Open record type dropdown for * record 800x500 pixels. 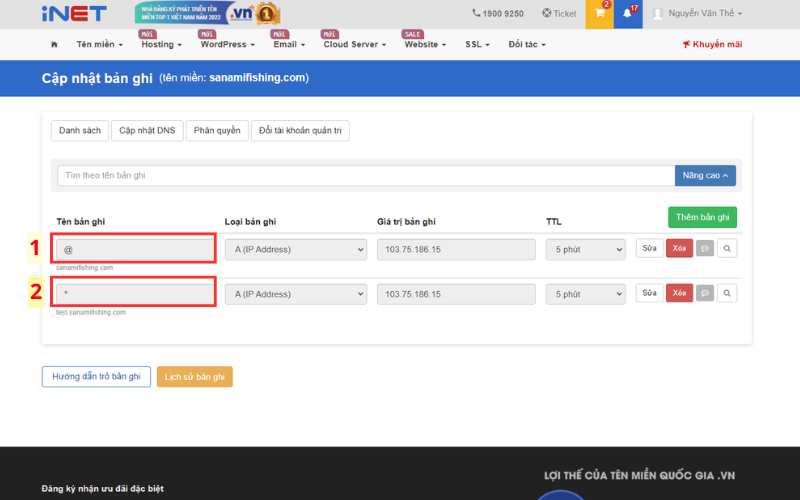tap(296, 294)
